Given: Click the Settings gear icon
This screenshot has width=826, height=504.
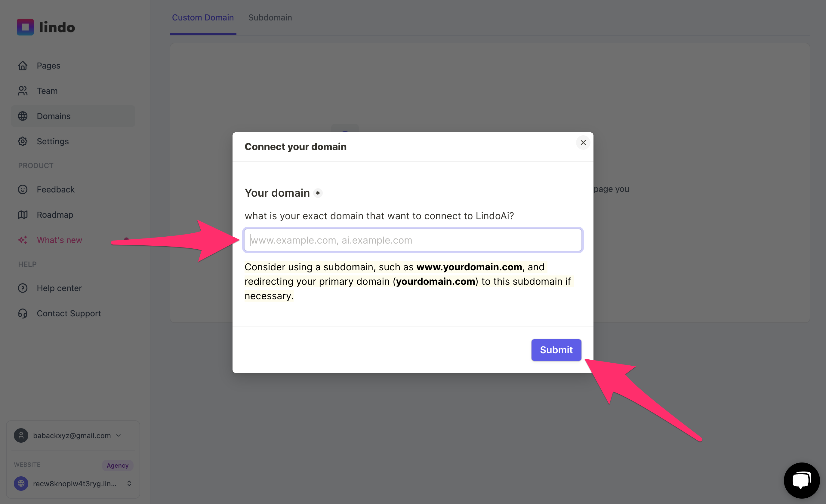Looking at the screenshot, I should tap(23, 141).
